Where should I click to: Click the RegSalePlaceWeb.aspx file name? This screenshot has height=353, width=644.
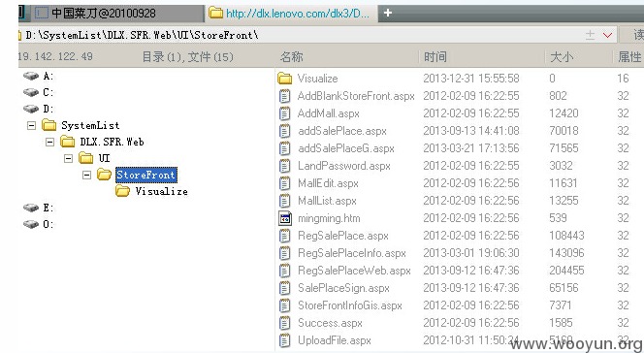tap(354, 271)
